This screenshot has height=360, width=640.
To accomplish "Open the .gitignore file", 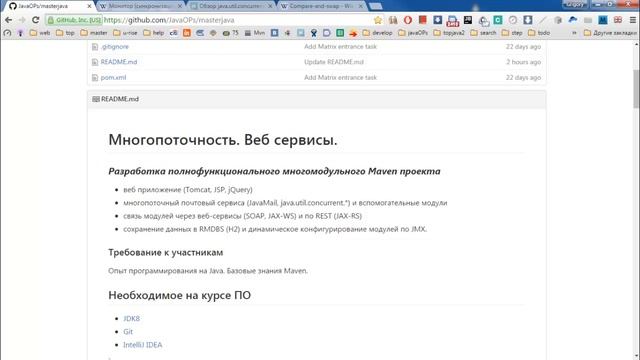I will pos(114,47).
